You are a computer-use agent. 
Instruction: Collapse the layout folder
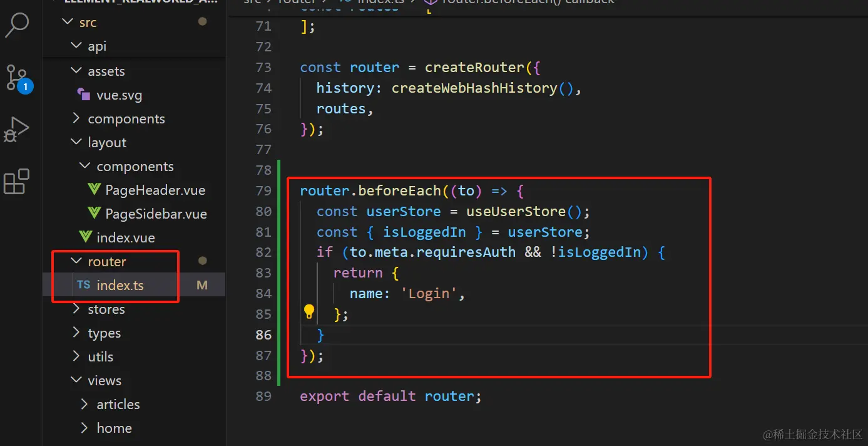(76, 142)
